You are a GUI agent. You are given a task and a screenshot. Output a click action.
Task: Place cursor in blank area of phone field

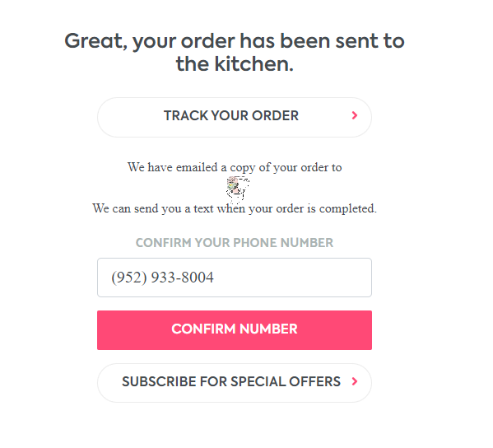[x=292, y=278]
